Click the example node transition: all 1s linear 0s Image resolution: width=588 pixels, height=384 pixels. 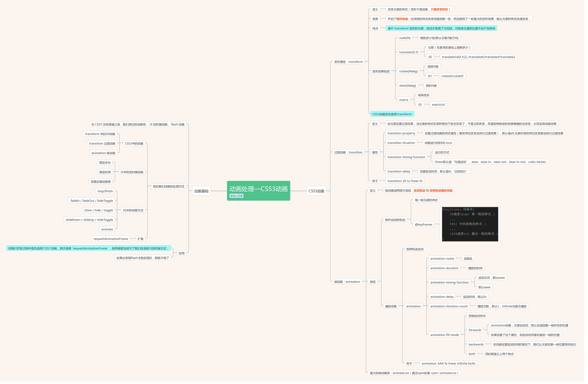pyautogui.click(x=405, y=181)
